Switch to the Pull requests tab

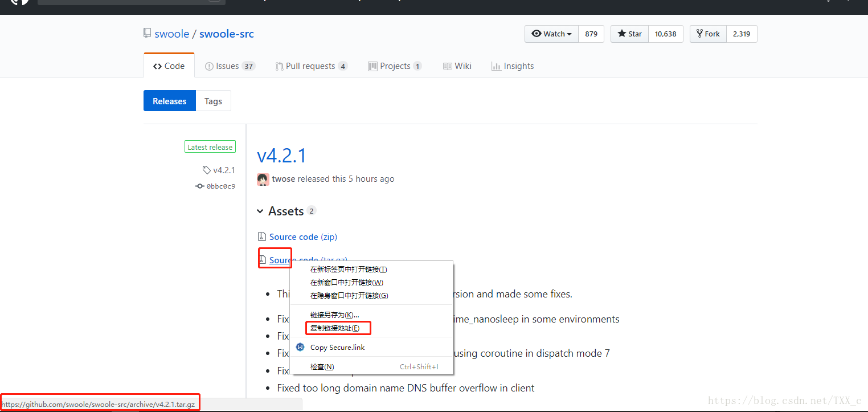coord(311,66)
